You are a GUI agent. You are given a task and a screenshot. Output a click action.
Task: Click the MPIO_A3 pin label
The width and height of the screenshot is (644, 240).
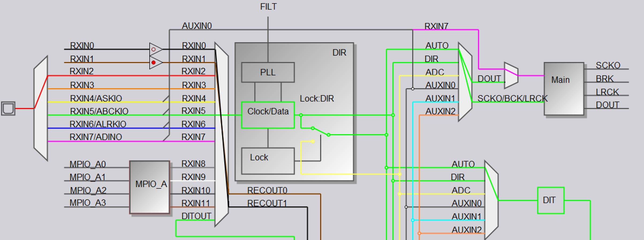(x=88, y=203)
